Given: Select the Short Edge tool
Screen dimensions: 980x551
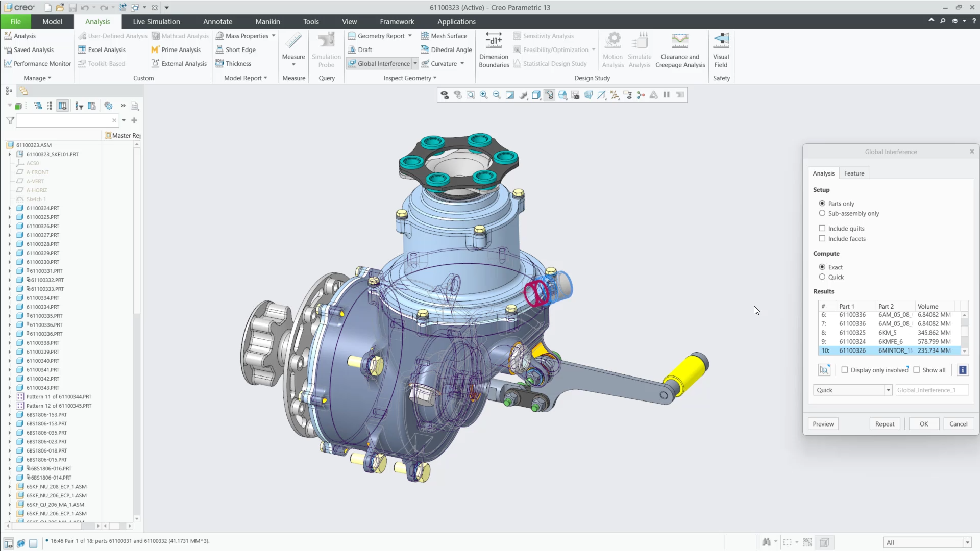Looking at the screenshot, I should [235, 49].
